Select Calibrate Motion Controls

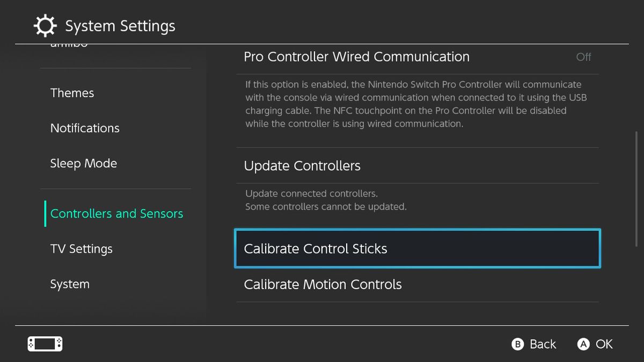[323, 284]
